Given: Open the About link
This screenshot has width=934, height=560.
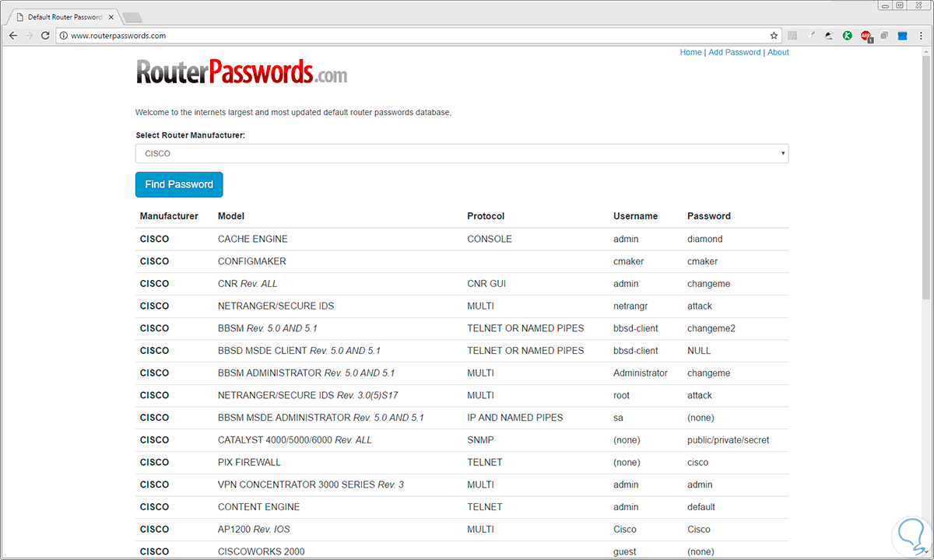Looking at the screenshot, I should coord(778,52).
